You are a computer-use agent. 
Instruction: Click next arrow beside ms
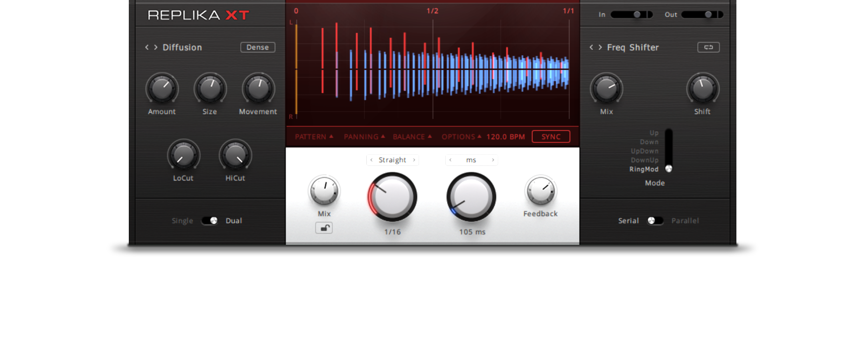493,160
